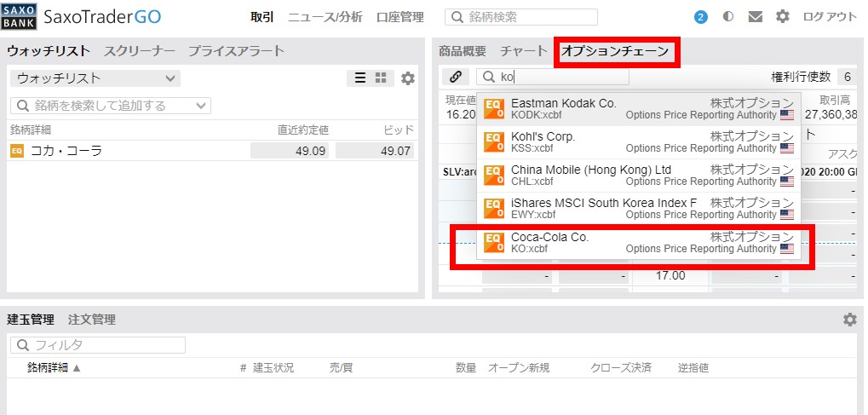Click last traded price 49.09

290,151
